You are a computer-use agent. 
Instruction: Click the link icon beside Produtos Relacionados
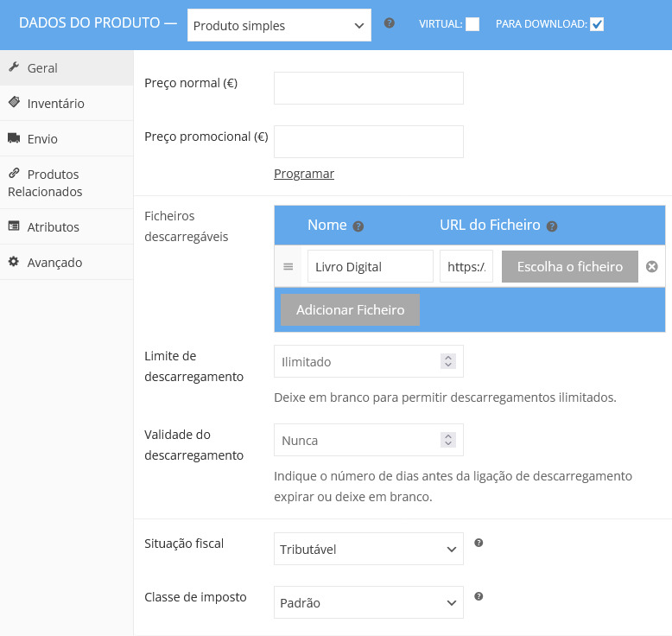(14, 173)
